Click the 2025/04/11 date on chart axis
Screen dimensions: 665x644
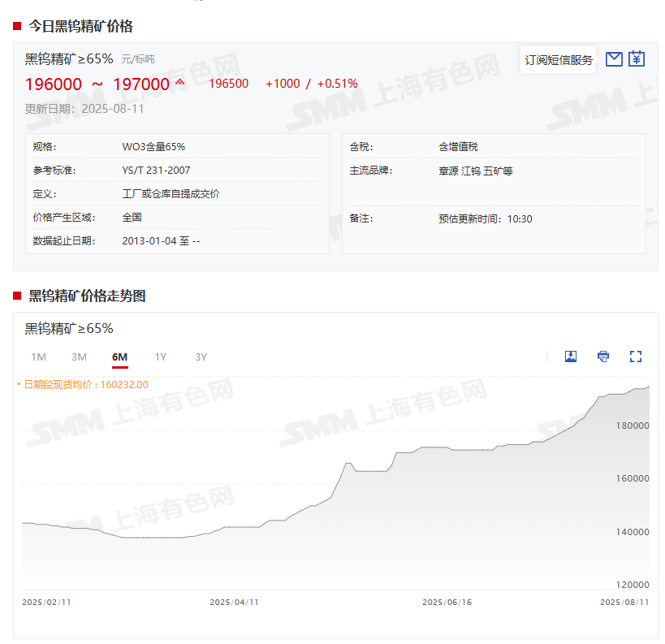pos(234,603)
